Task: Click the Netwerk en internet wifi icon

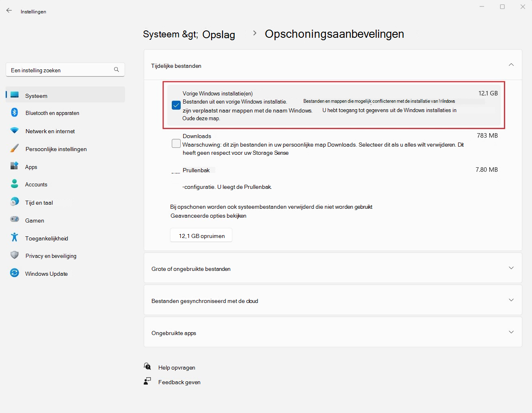Action: pos(14,131)
